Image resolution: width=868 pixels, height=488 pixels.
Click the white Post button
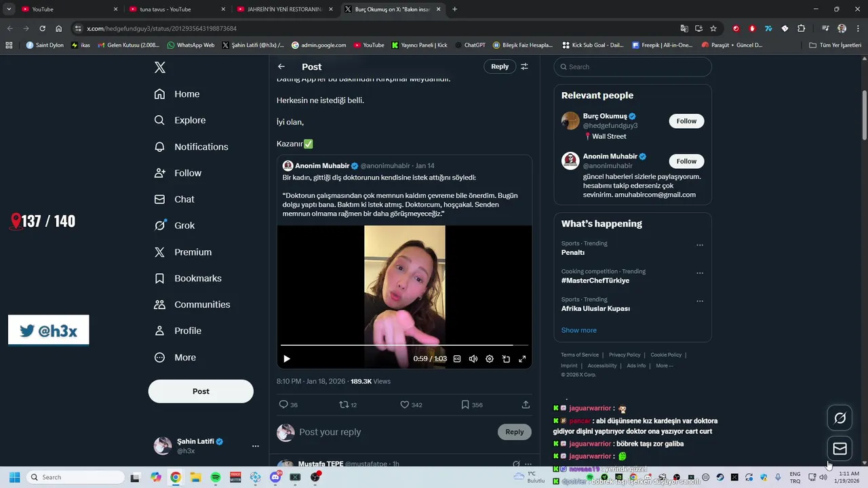(x=201, y=391)
